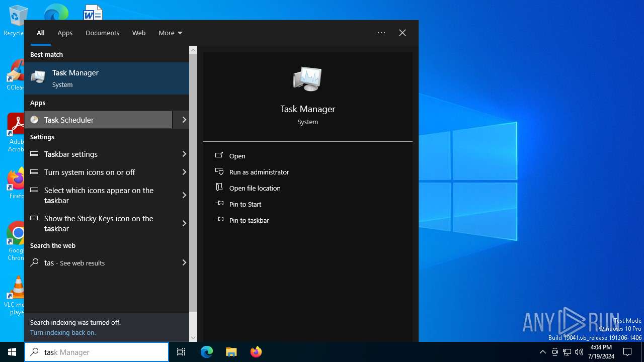
Task: Expand Sticky Keys icon result arrow
Action: (x=184, y=223)
